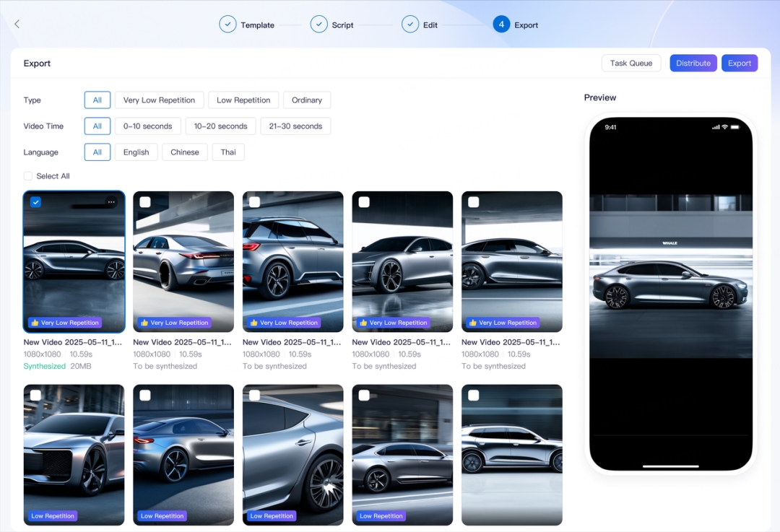Check the third bottom-row video's checkbox
The width and height of the screenshot is (780, 532).
(255, 396)
